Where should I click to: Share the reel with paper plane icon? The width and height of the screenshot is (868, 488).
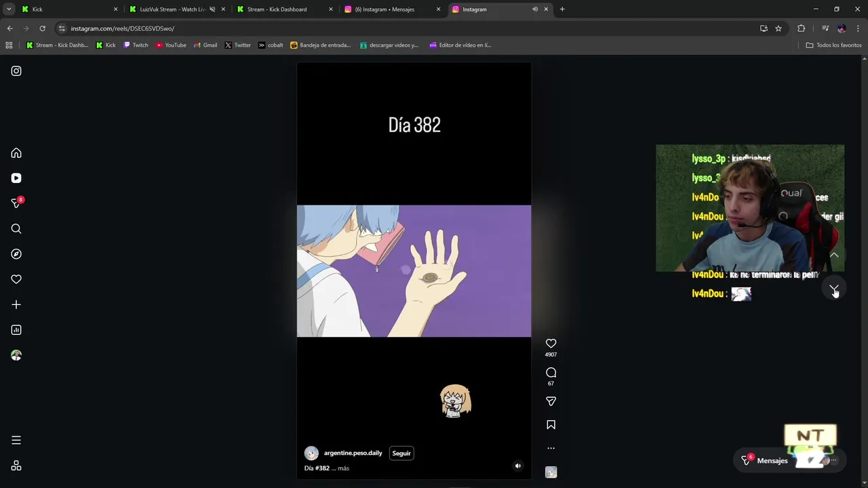point(551,401)
